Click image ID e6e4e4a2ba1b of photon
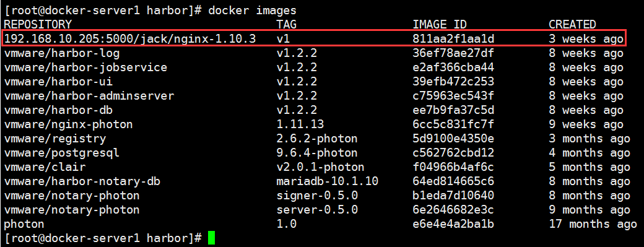The height and width of the screenshot is (247, 644). pos(453,224)
